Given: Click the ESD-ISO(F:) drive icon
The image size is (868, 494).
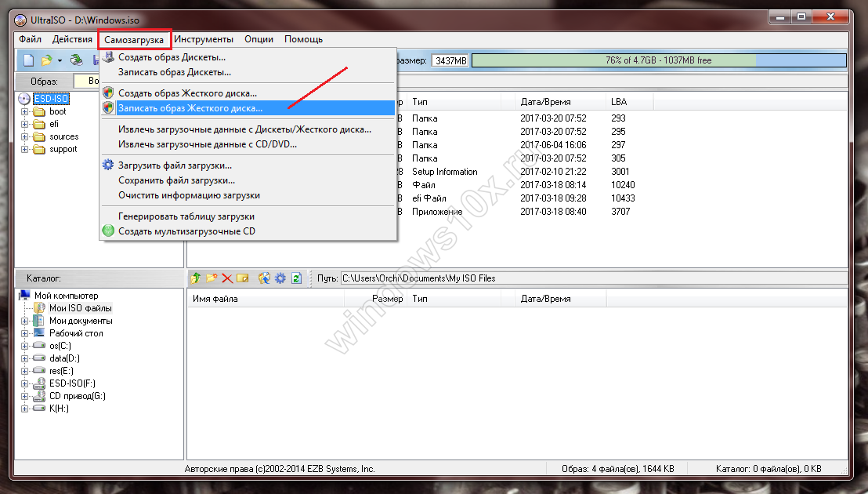Looking at the screenshot, I should click(x=38, y=383).
